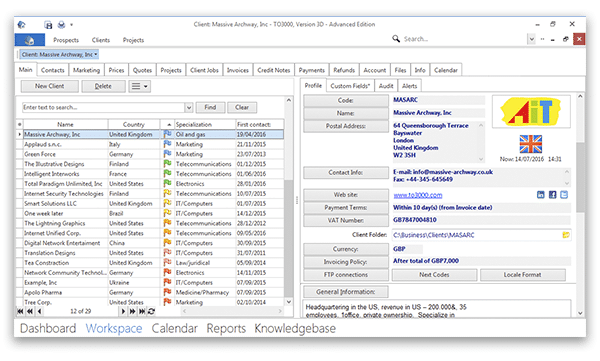Open the www.to3000.com link

(x=417, y=195)
